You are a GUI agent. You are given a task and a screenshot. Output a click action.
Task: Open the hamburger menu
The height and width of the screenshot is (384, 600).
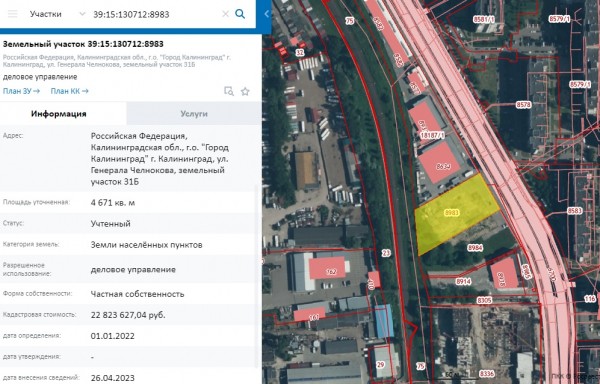click(13, 14)
